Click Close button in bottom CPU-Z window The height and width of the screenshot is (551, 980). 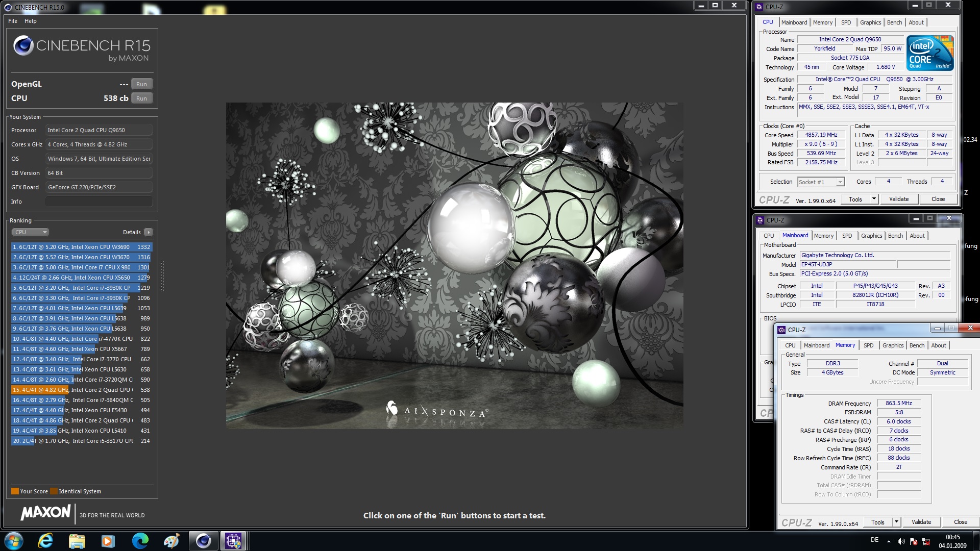pos(960,522)
